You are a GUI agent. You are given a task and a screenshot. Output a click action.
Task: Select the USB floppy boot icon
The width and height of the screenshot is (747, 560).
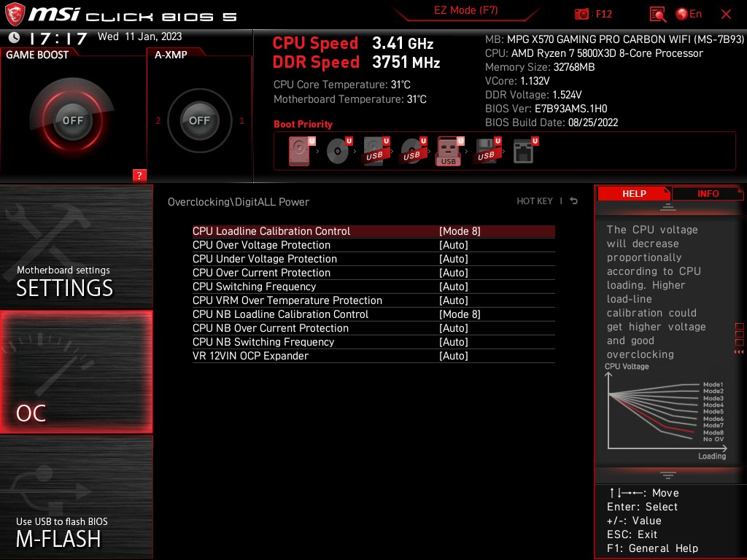pos(487,151)
